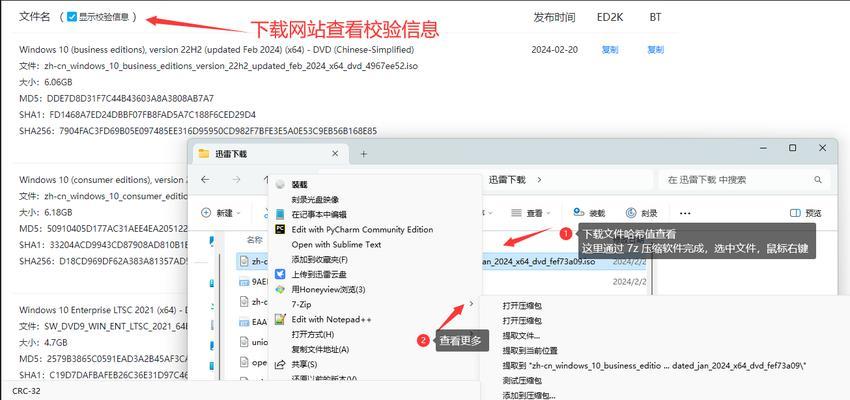Click the search magnifier icon
850x400 pixels.
pyautogui.click(x=818, y=179)
